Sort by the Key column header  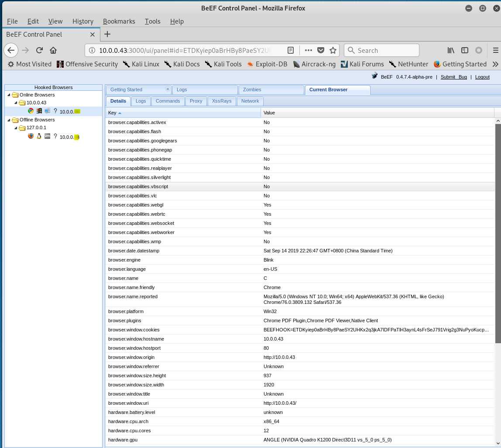(x=183, y=113)
